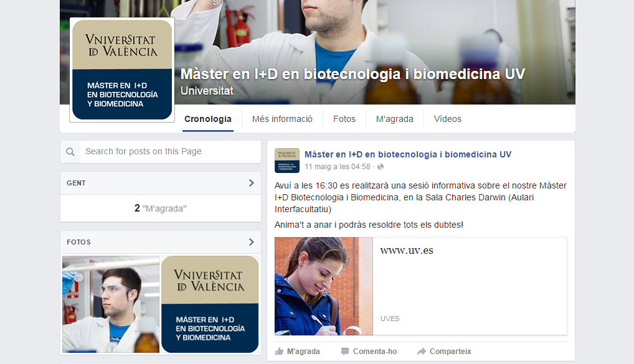Image resolution: width=634 pixels, height=364 pixels.
Task: Switch to the Cronologia tab
Action: point(208,119)
